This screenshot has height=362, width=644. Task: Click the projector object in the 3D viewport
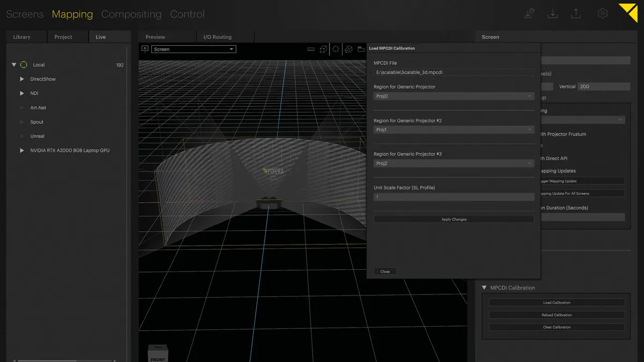[269, 203]
